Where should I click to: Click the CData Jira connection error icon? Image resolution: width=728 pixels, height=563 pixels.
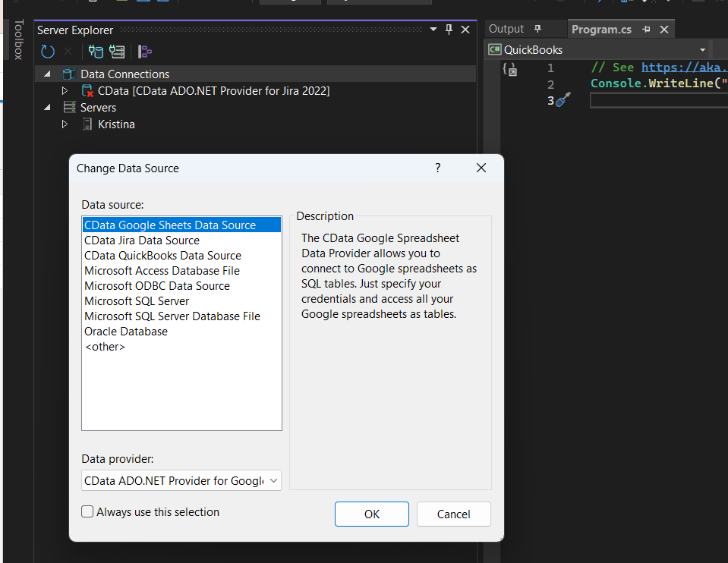(x=87, y=91)
